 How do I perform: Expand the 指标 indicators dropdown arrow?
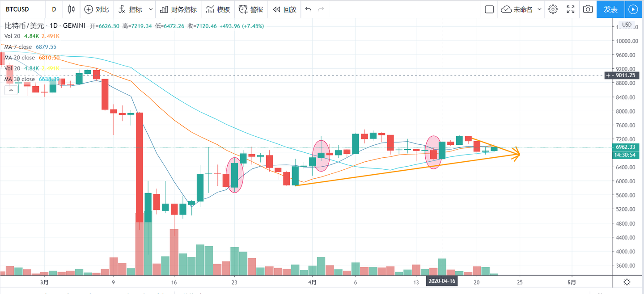click(x=151, y=9)
